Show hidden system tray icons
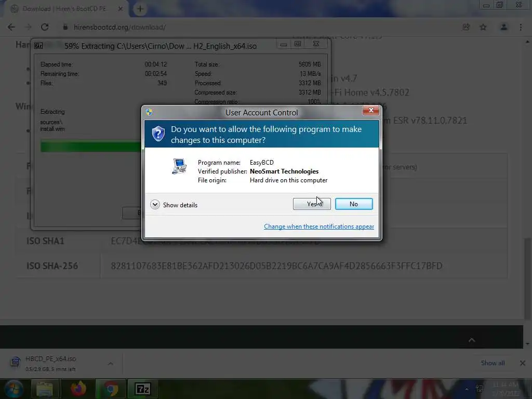 tap(467, 389)
